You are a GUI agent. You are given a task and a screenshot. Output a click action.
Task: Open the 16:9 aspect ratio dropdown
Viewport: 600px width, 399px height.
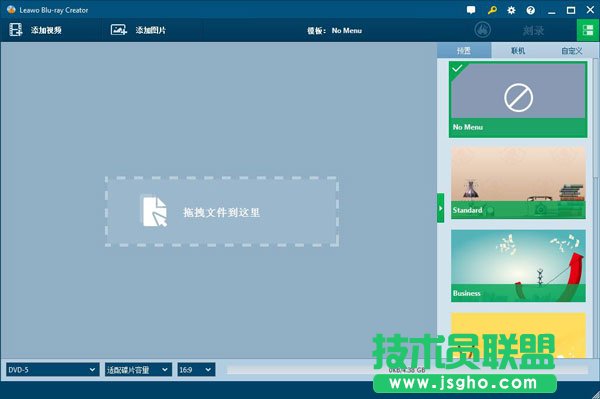[x=196, y=370]
